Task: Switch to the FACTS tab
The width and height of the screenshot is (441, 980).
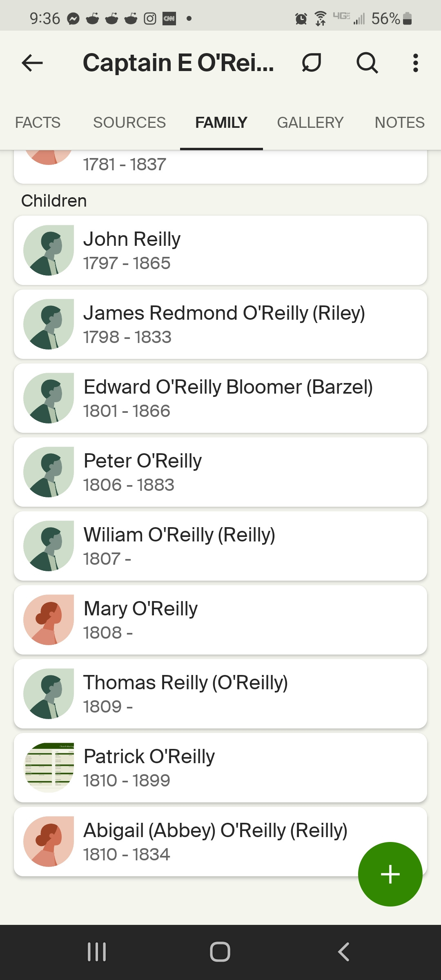Action: click(x=38, y=122)
